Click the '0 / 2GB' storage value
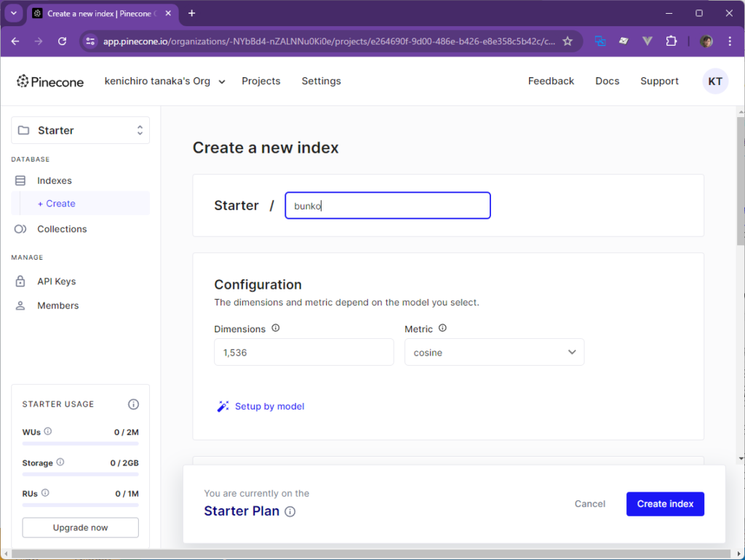Screen dimensions: 745x560 click(x=124, y=463)
